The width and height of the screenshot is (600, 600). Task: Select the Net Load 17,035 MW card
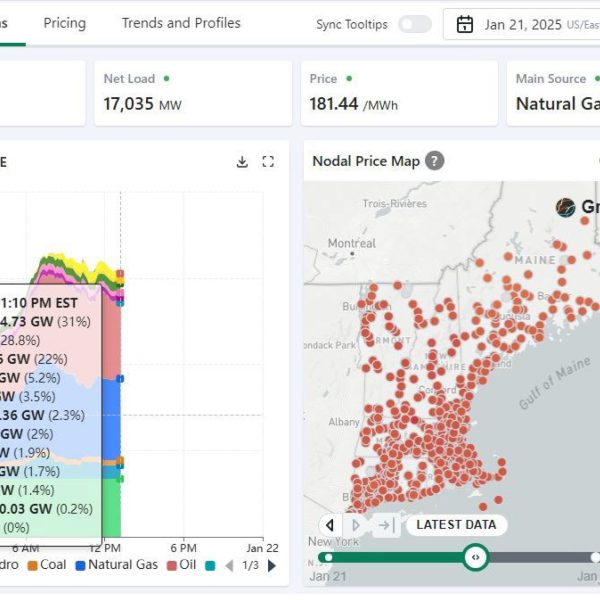[x=192, y=93]
